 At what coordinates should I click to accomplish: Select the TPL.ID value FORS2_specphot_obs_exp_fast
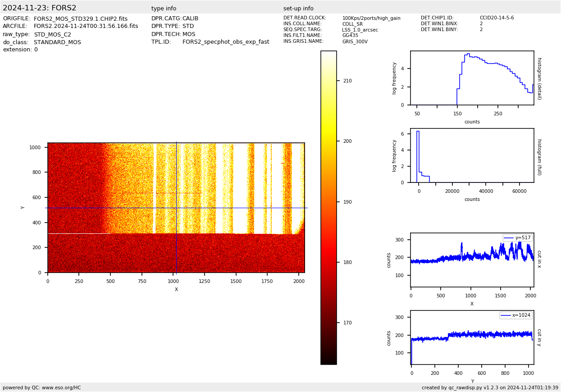click(x=226, y=42)
